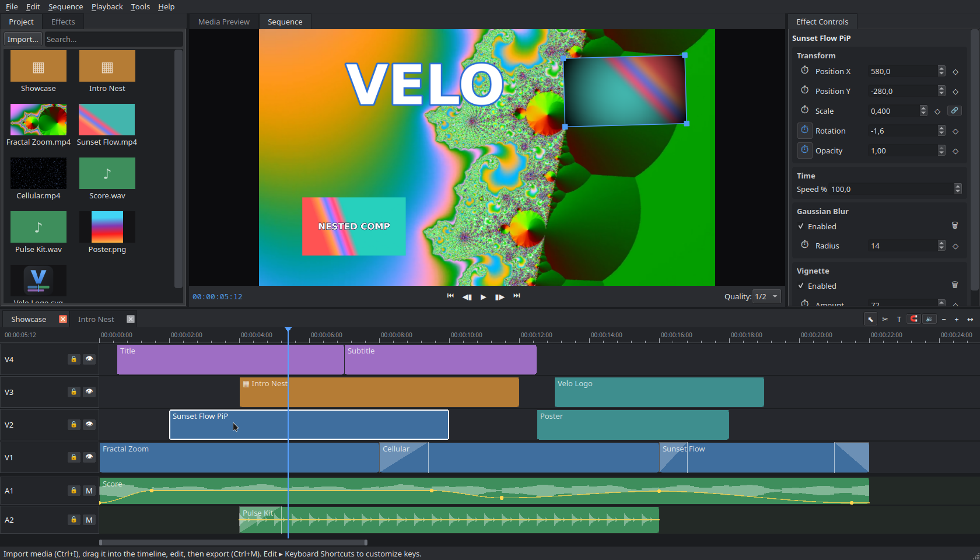Zoom out the timeline with minus icon
Viewport: 980px width, 560px height.
click(944, 319)
